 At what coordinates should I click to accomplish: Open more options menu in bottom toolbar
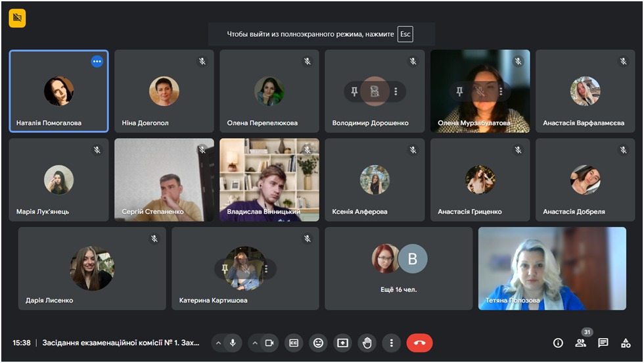click(392, 343)
